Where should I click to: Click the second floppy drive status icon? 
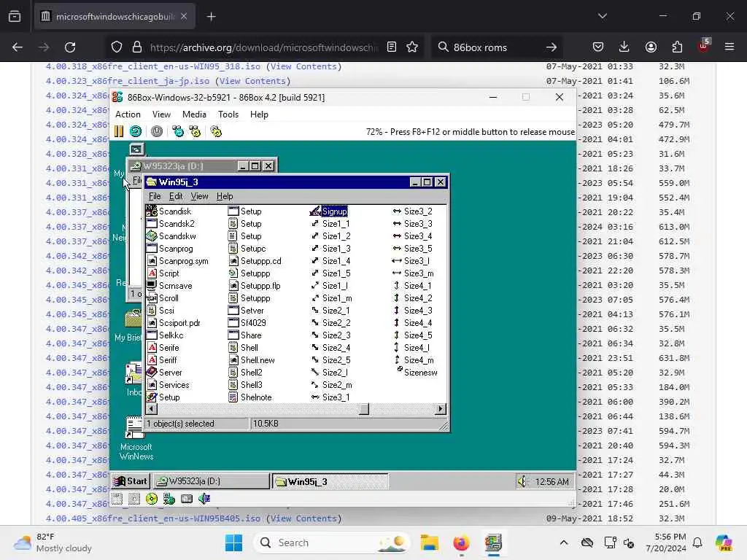point(134,499)
